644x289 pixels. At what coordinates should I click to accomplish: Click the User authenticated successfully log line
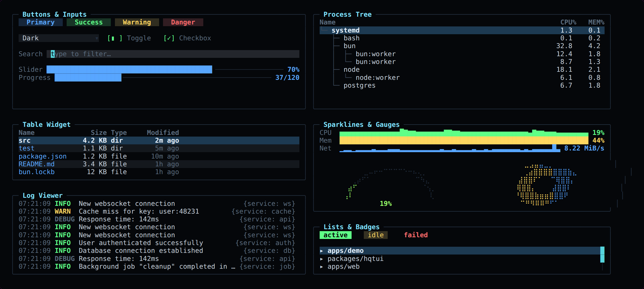[x=157, y=243]
